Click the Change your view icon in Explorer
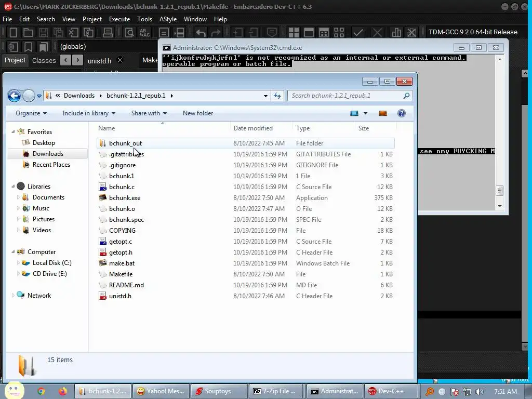This screenshot has height=399, width=532. (x=354, y=113)
